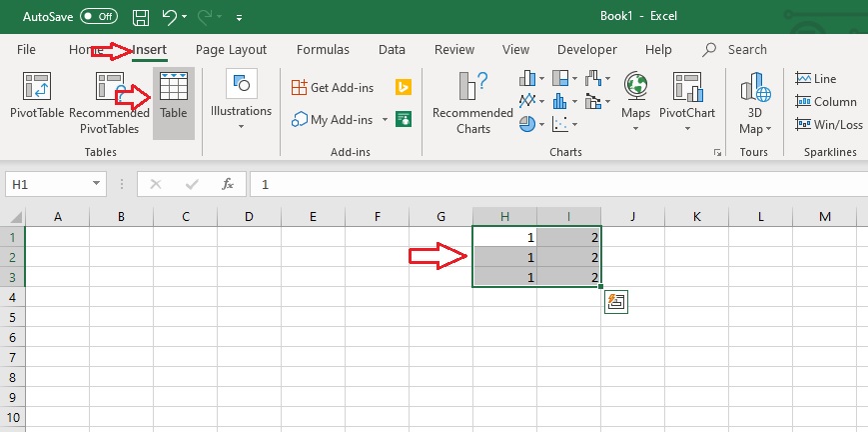Select row 4 header
868x432 pixels.
coord(13,297)
